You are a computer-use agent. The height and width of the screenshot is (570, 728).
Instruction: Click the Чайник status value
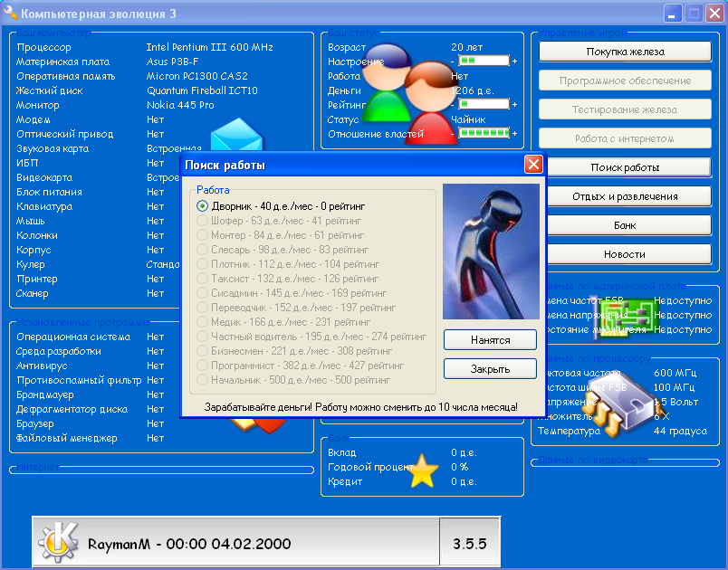pyautogui.click(x=468, y=119)
